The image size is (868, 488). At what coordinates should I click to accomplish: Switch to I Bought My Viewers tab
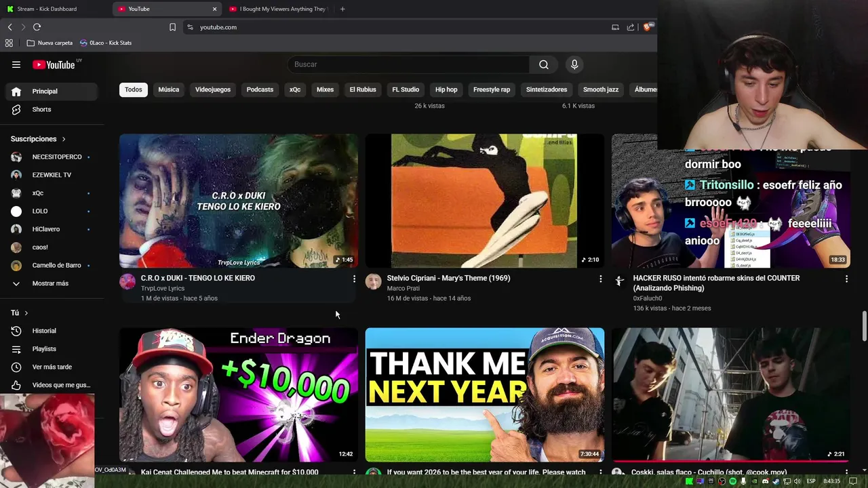278,9
